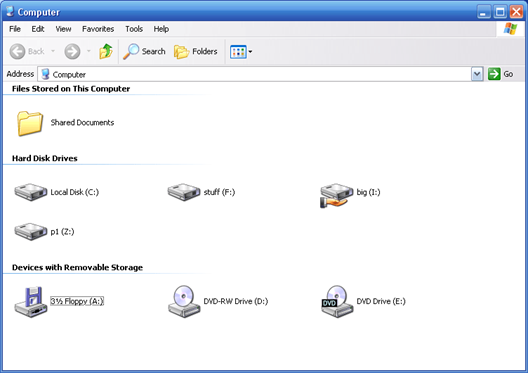
Task: Open the Forward button history dropdown arrow
Action: point(89,51)
